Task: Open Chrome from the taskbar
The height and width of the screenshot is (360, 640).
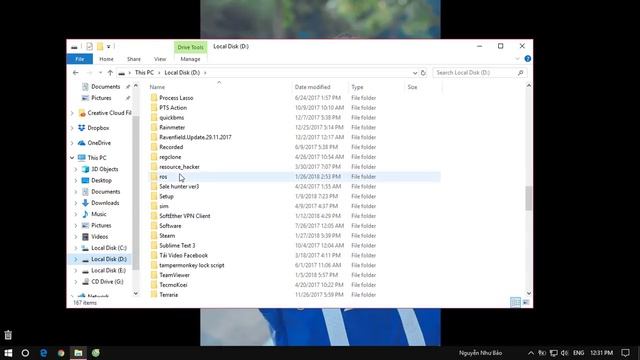Action: coord(61,353)
